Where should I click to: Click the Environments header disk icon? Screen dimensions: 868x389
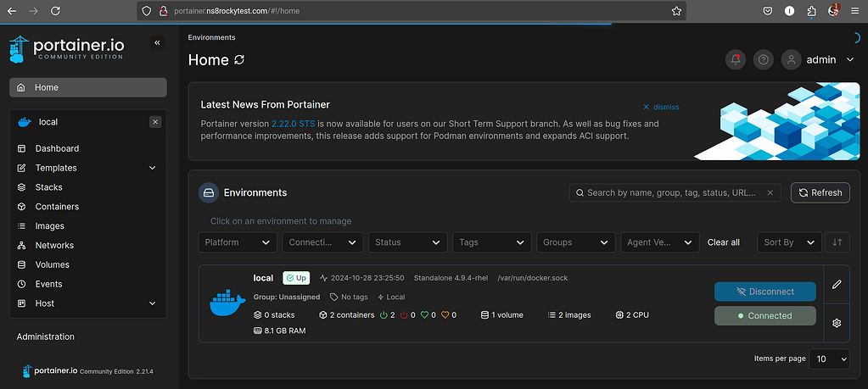point(209,193)
